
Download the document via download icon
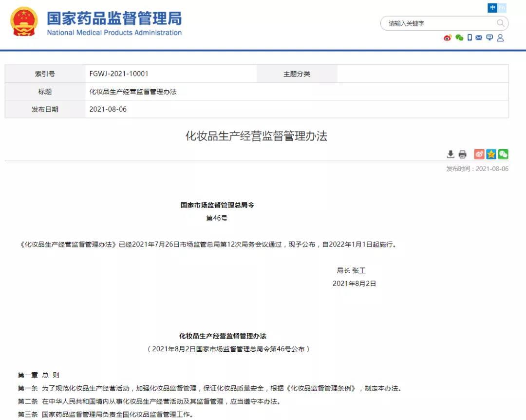[x=451, y=154]
